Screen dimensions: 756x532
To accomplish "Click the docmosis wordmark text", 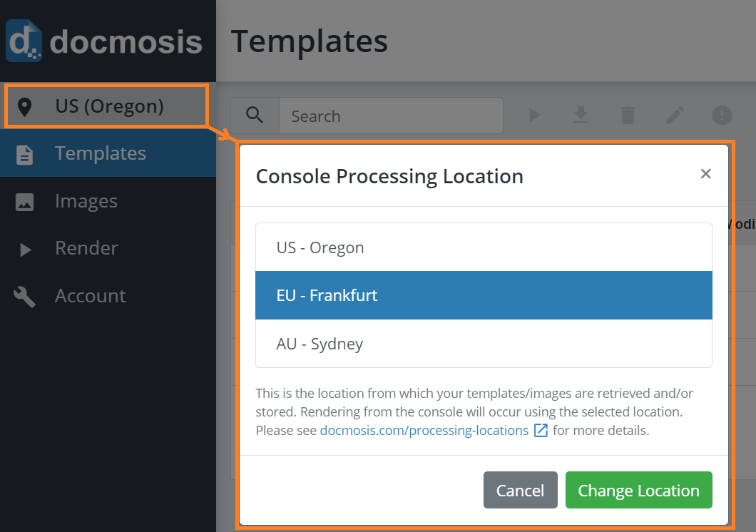I will [126, 42].
